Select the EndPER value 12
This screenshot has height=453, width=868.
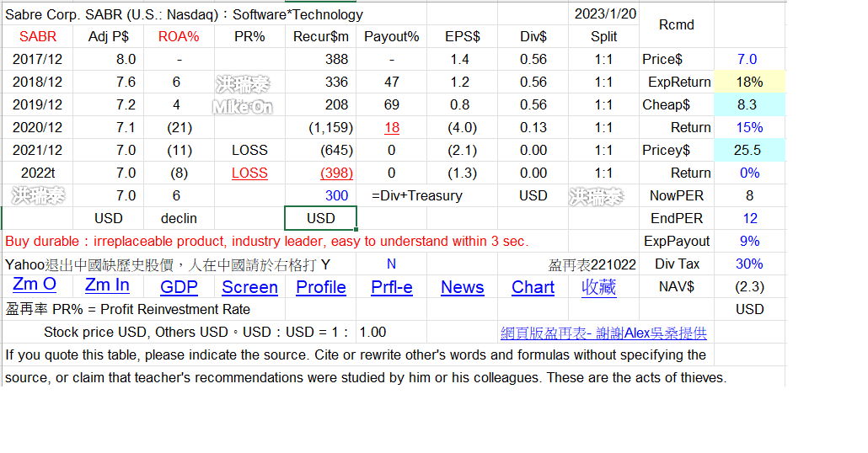tap(749, 218)
